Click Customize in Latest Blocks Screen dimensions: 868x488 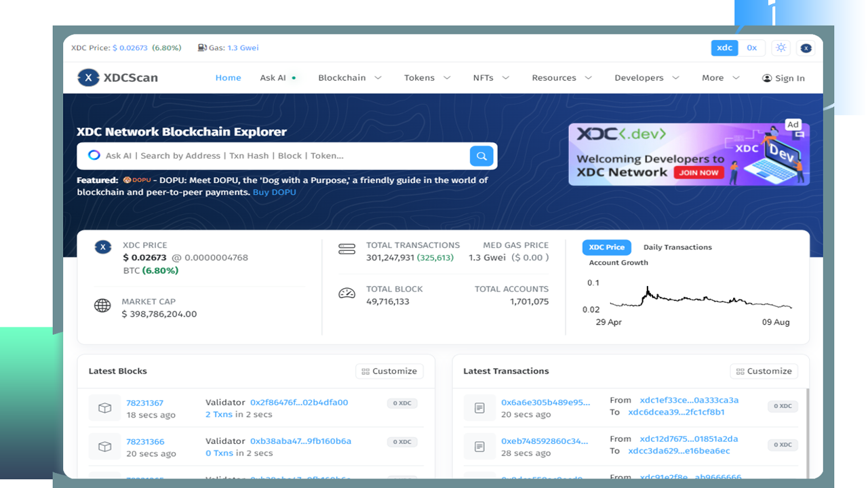389,371
